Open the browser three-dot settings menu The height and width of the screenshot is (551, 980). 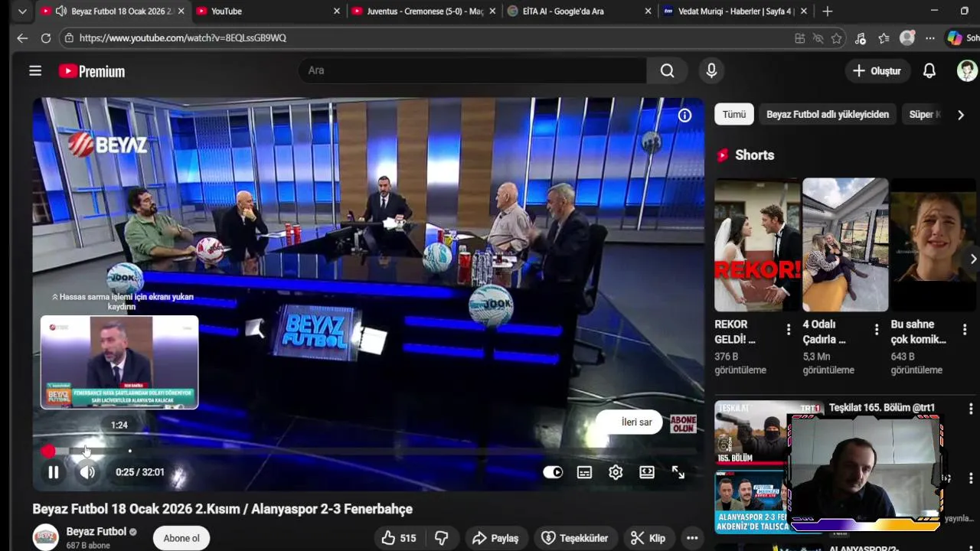[929, 37]
